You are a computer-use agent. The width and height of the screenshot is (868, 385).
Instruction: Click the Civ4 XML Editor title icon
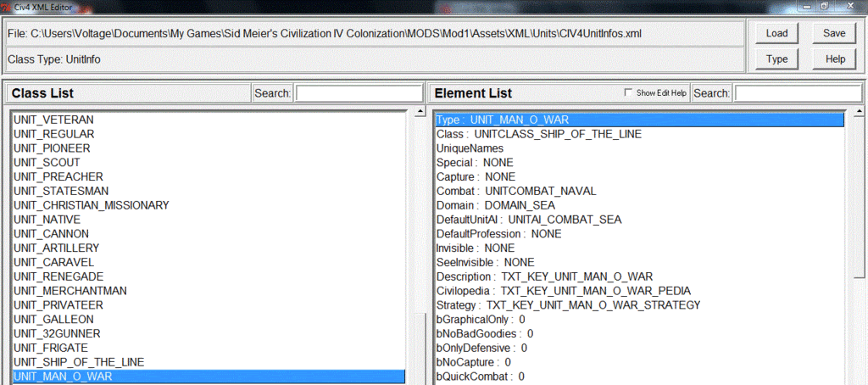(x=6, y=7)
